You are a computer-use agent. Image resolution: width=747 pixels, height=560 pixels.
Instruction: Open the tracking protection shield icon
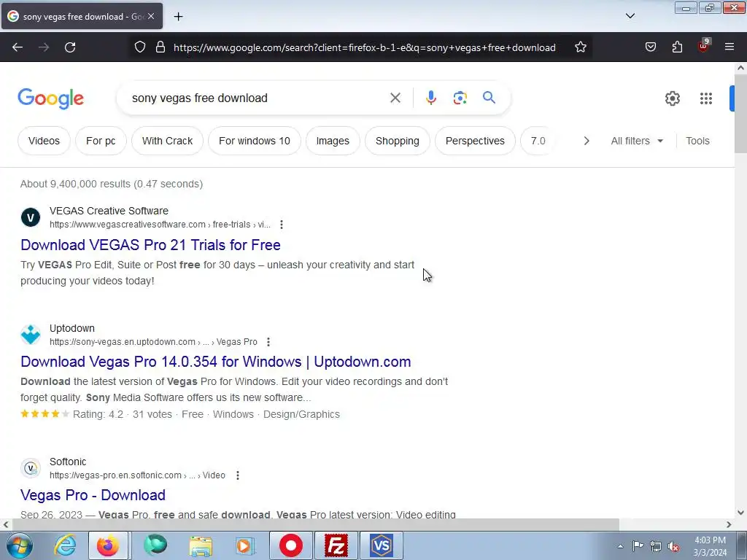click(x=139, y=47)
